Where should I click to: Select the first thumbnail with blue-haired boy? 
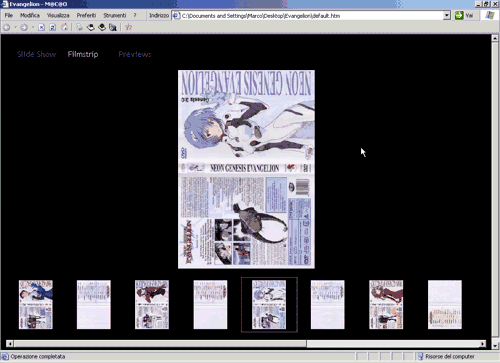click(36, 305)
